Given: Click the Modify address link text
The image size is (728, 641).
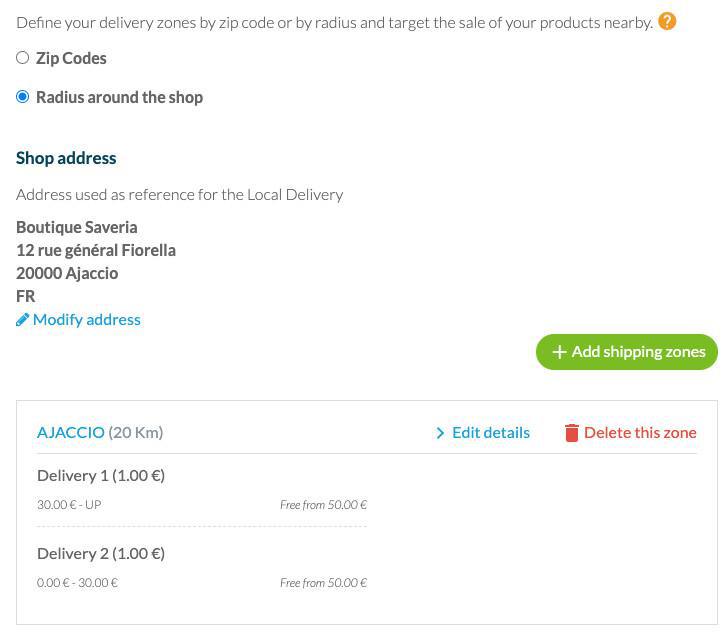Looking at the screenshot, I should [87, 320].
